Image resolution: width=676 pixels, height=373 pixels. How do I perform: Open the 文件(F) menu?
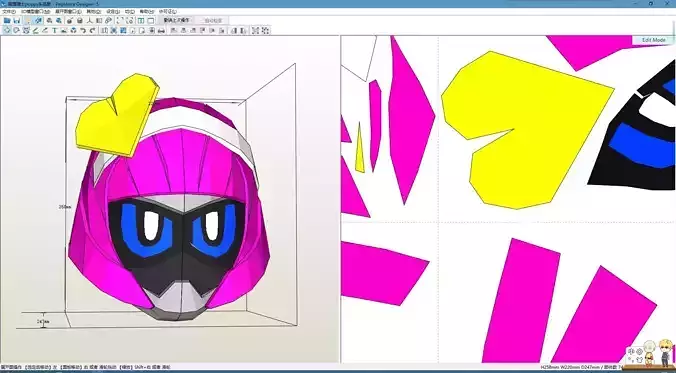(x=9, y=12)
